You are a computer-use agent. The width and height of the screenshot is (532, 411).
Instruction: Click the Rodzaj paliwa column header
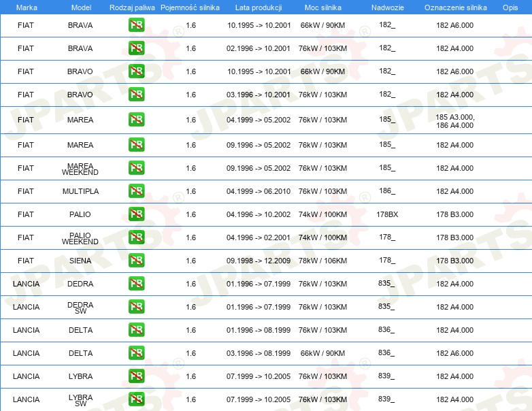point(132,7)
